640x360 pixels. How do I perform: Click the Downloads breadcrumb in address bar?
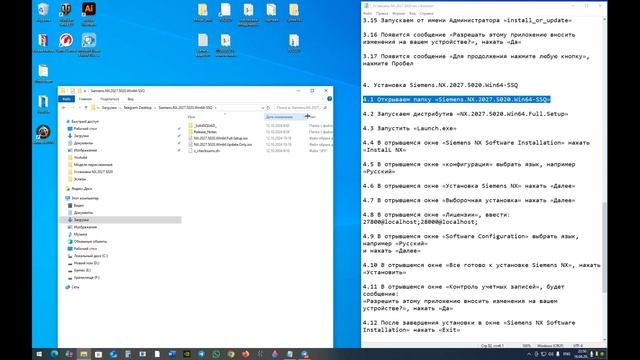click(109, 108)
